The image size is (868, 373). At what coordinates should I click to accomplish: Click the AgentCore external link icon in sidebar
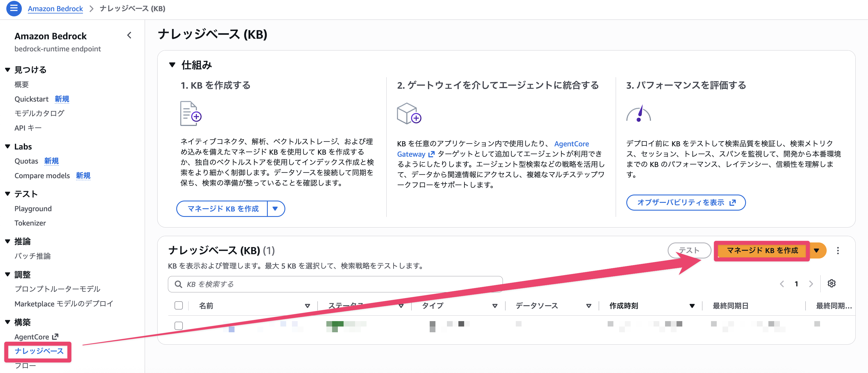tap(55, 337)
